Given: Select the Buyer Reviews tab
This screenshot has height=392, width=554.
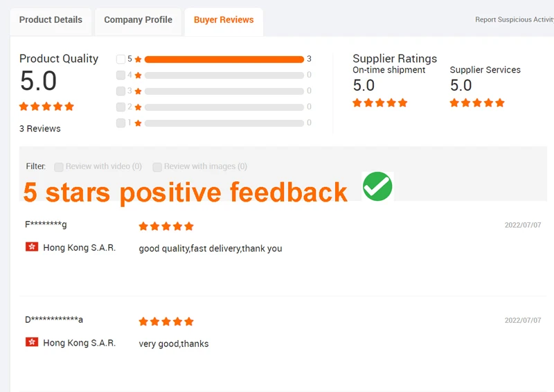Looking at the screenshot, I should tap(223, 20).
